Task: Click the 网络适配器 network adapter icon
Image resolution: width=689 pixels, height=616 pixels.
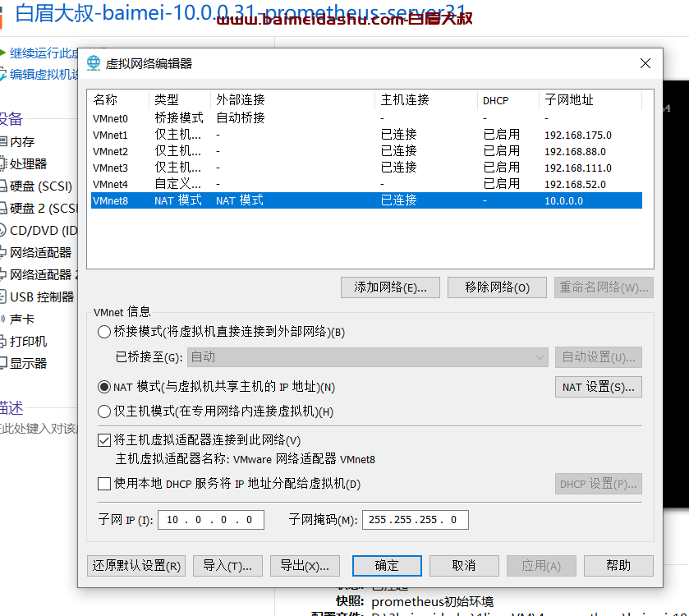Action: point(3,252)
